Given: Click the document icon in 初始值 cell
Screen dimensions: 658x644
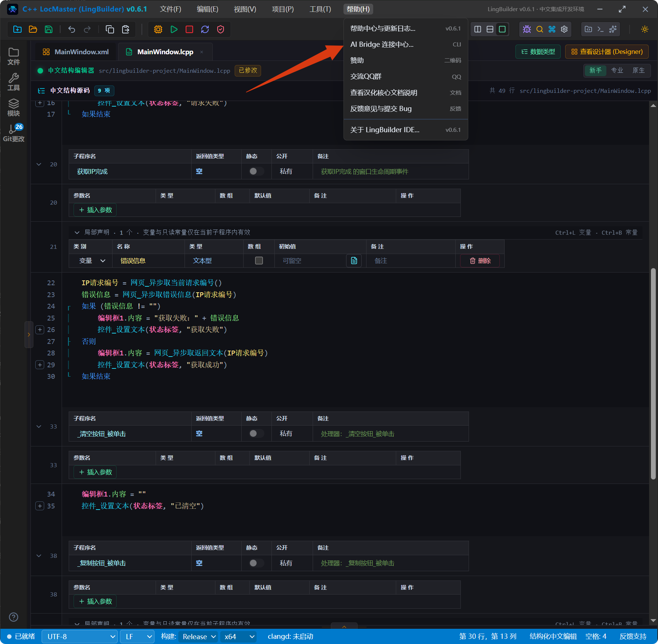Looking at the screenshot, I should pyautogui.click(x=354, y=261).
